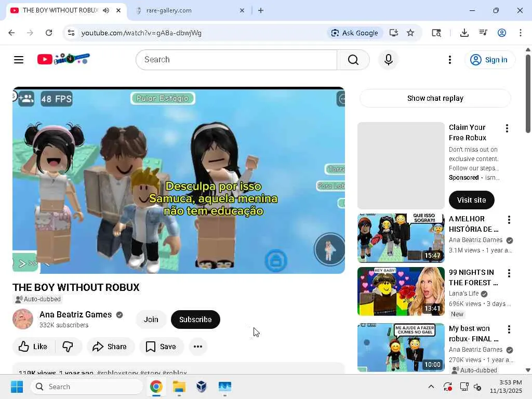Open Ana Beatriz Games channel name link
The height and width of the screenshot is (399, 532).
[x=75, y=314]
